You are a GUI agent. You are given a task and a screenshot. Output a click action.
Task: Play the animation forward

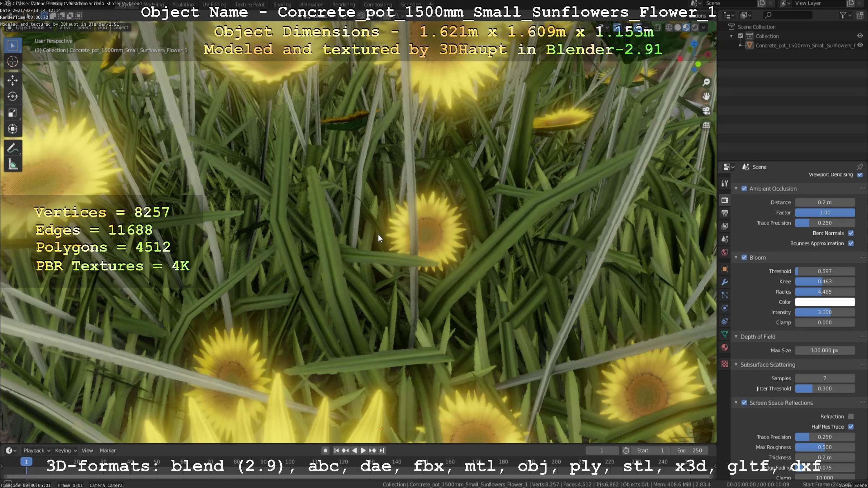point(363,450)
